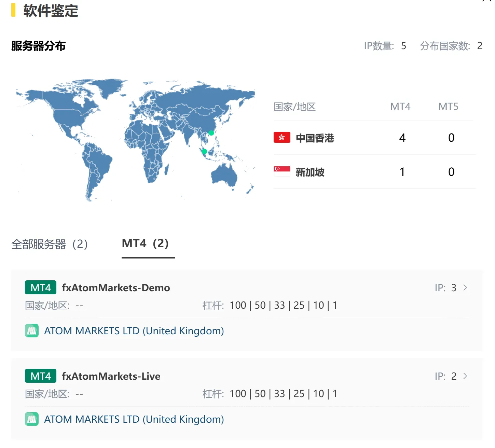Click the green Singapore map dot
Viewport: 495px width, 448px height.
click(x=204, y=151)
